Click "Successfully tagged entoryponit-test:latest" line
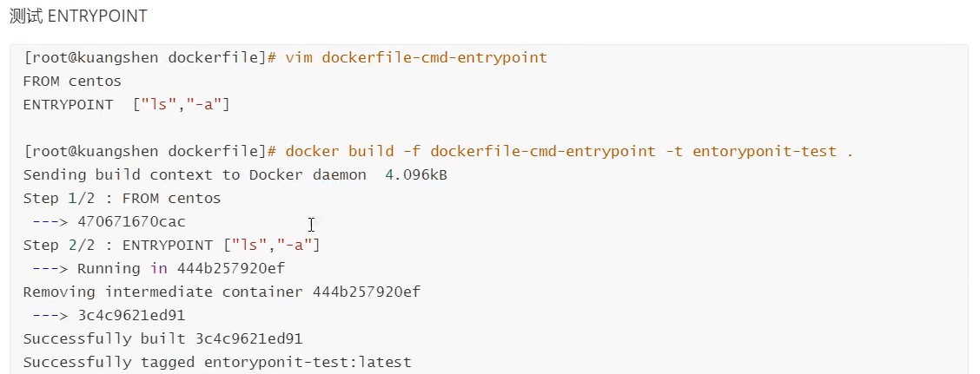Screen dimensions: 980x374 coord(217,362)
